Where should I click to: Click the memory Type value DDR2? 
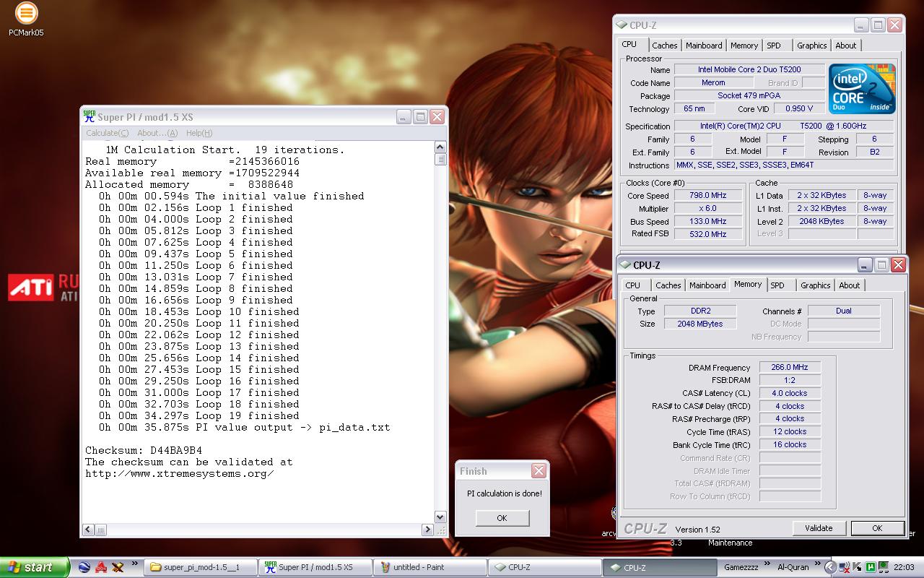pyautogui.click(x=700, y=311)
